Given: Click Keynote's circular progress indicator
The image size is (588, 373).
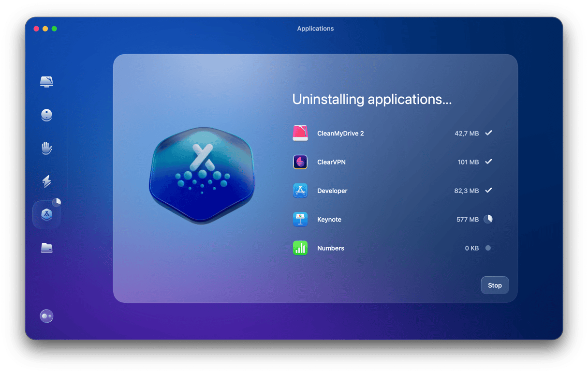Looking at the screenshot, I should tap(488, 219).
